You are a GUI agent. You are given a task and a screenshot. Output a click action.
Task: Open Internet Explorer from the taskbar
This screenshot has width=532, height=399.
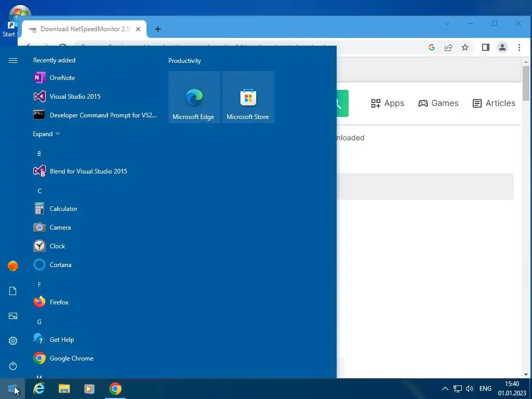38,389
